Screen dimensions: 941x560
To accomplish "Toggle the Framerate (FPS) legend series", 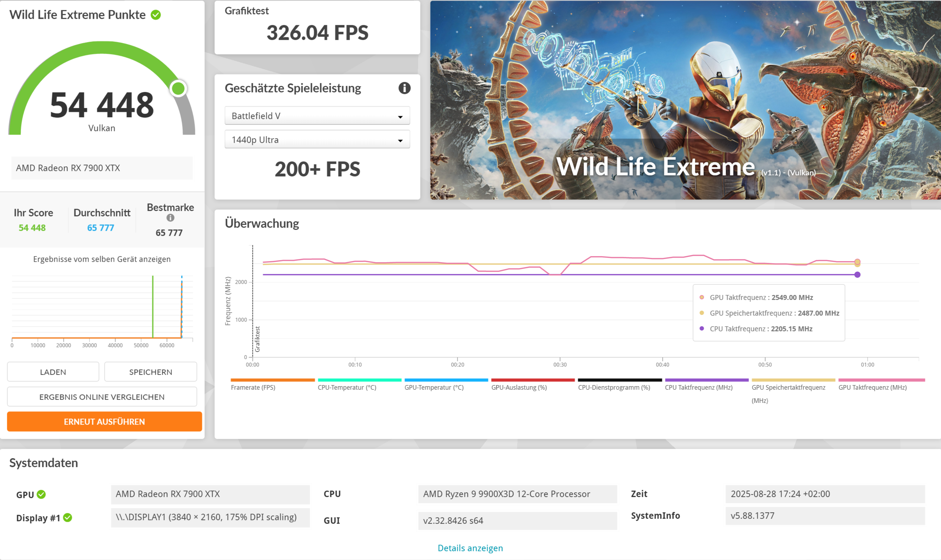I will (253, 387).
